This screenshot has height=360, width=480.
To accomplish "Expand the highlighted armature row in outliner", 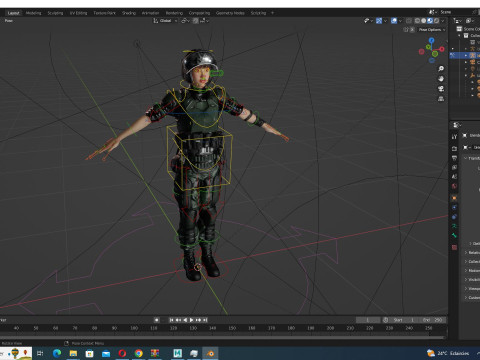I will click(466, 55).
